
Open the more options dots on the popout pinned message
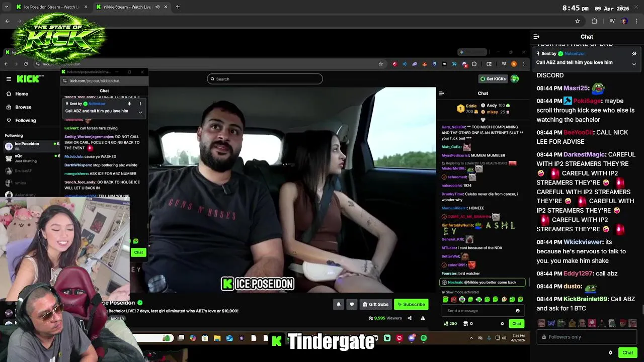[140, 104]
